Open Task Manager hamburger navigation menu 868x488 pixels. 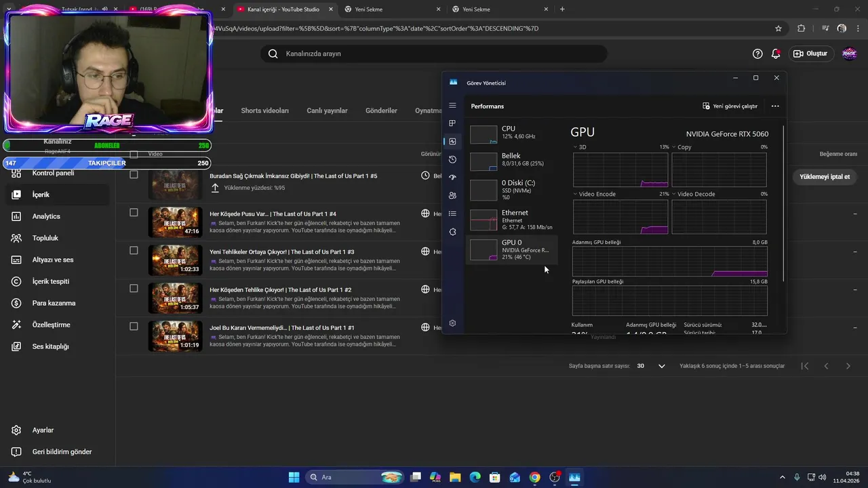(452, 106)
